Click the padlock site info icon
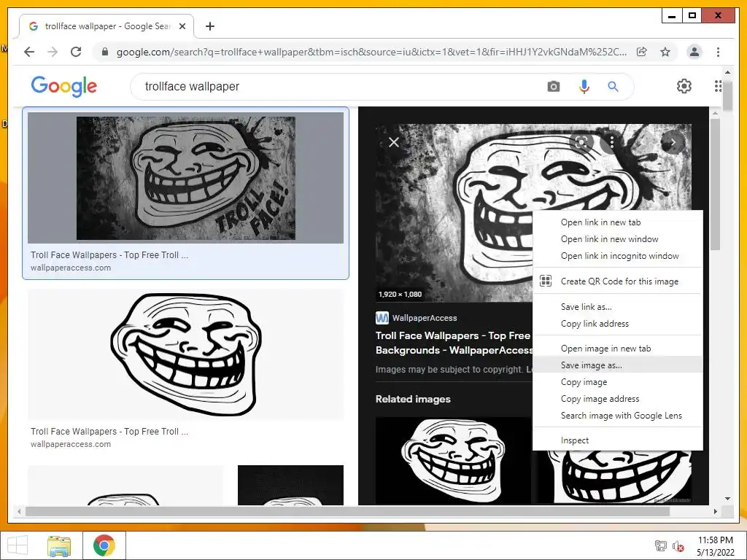Image resolution: width=747 pixels, height=560 pixels. point(105,52)
